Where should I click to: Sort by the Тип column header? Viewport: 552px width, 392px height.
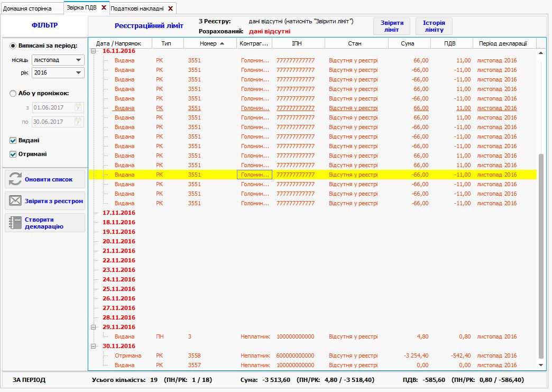pyautogui.click(x=168, y=43)
